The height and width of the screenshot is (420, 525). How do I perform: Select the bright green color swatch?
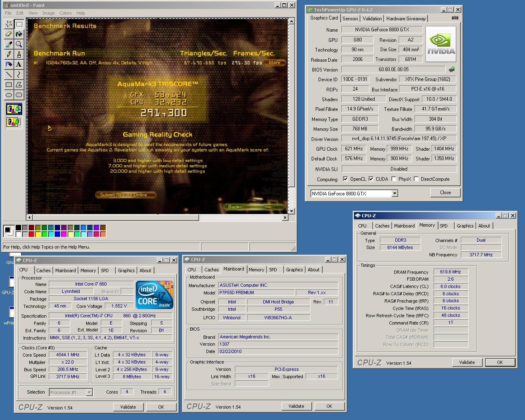coord(44,234)
